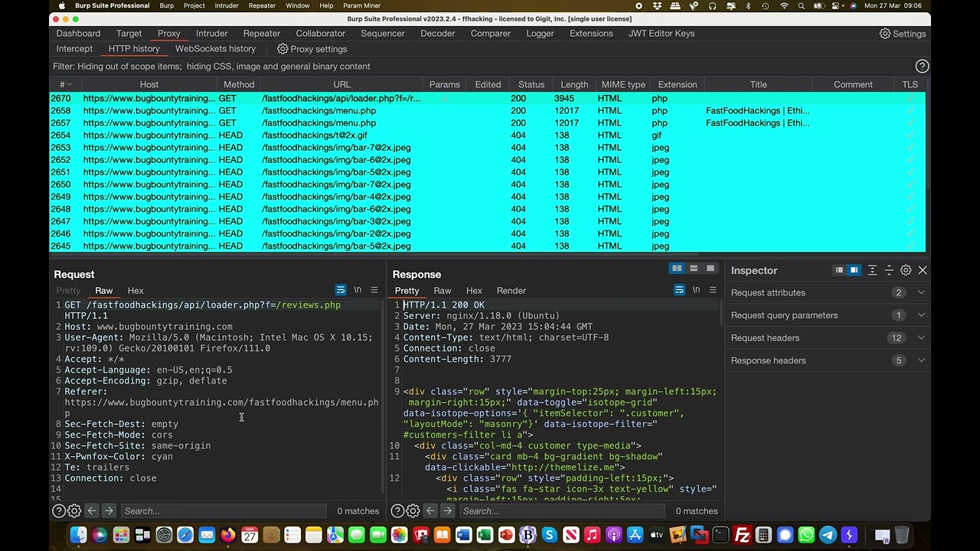The height and width of the screenshot is (551, 980).
Task: Open the Project menu in menu bar
Action: pos(194,5)
